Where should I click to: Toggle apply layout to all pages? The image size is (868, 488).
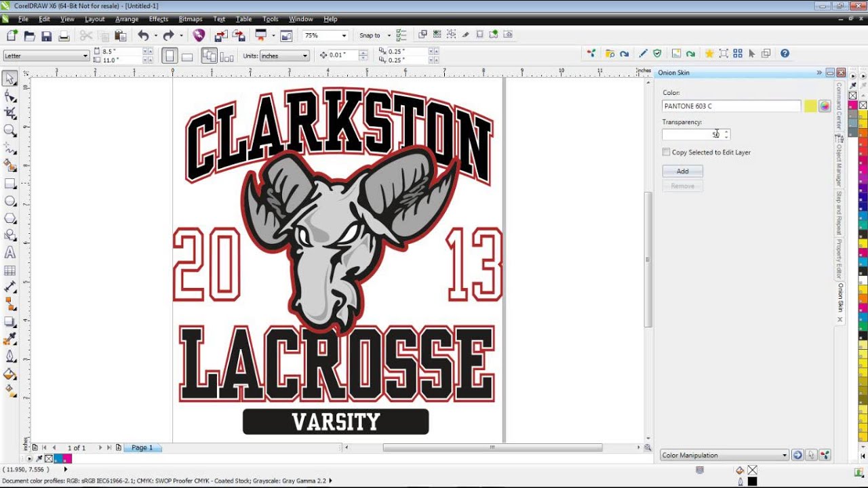pos(210,56)
